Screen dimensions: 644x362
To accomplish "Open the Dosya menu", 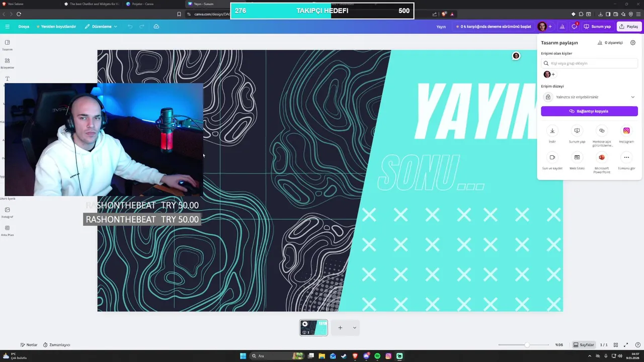I will coord(24,27).
